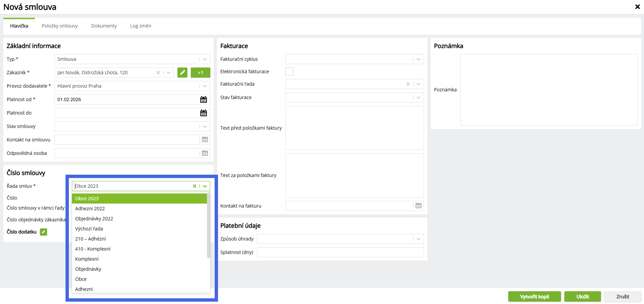644x304 pixels.
Task: Expand the Fakturační cyklus dropdown
Action: (419, 59)
